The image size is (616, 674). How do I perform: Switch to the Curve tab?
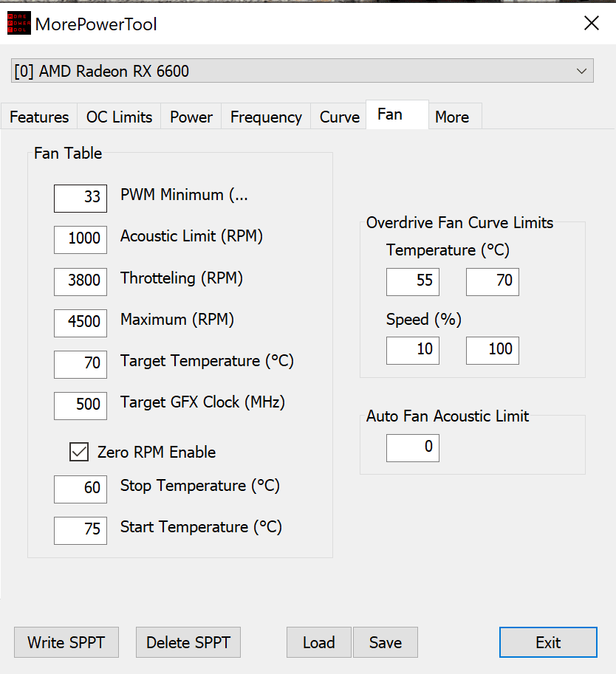(x=339, y=117)
